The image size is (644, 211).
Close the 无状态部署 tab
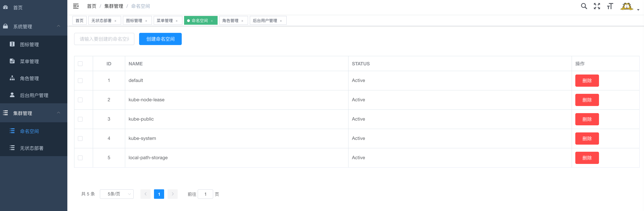[x=116, y=21]
